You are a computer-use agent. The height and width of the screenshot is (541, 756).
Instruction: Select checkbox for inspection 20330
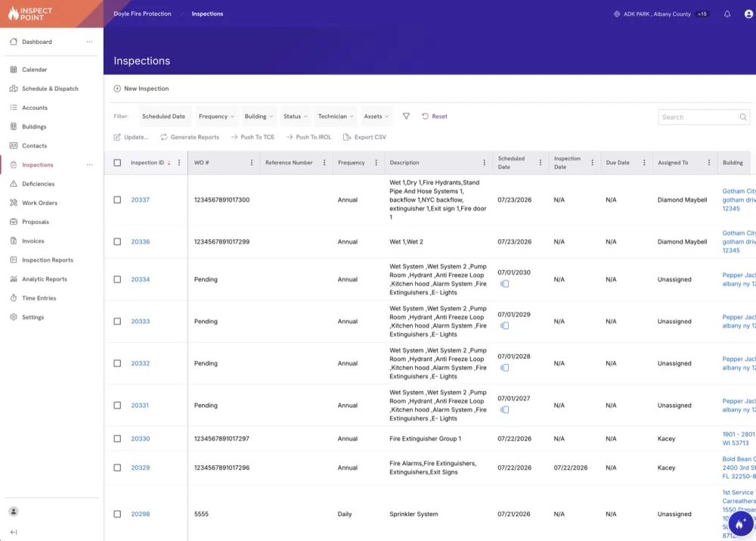point(117,439)
